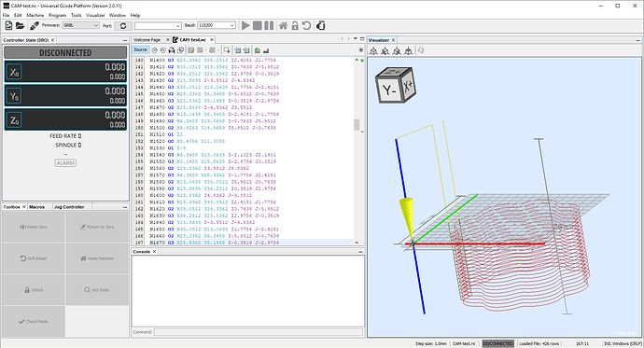The height and width of the screenshot is (348, 644).
Task: Click the Y0 axis reset button
Action: coord(14,96)
